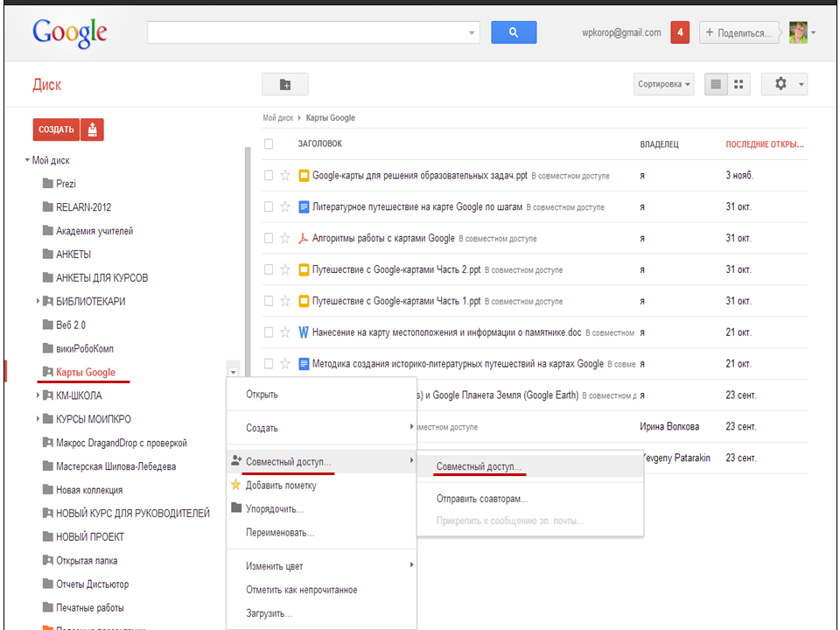The height and width of the screenshot is (630, 840).
Task: Click the PDF icon of Алгоритмы работы с картами
Action: click(304, 238)
